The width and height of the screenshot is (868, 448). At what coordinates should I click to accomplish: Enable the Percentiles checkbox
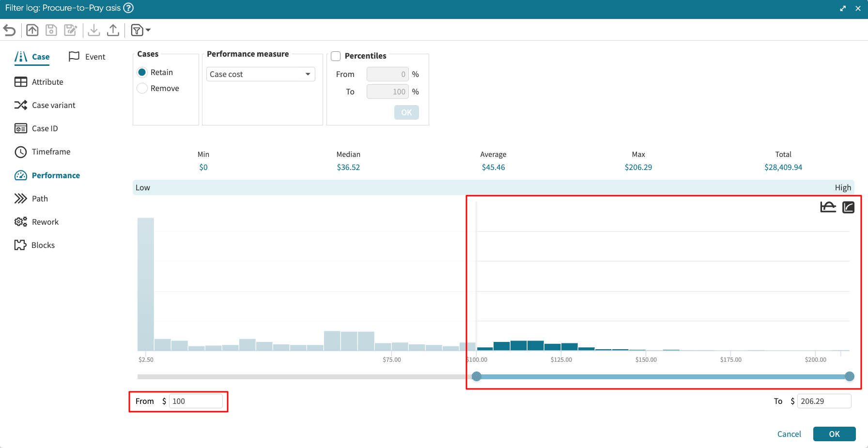coord(336,56)
